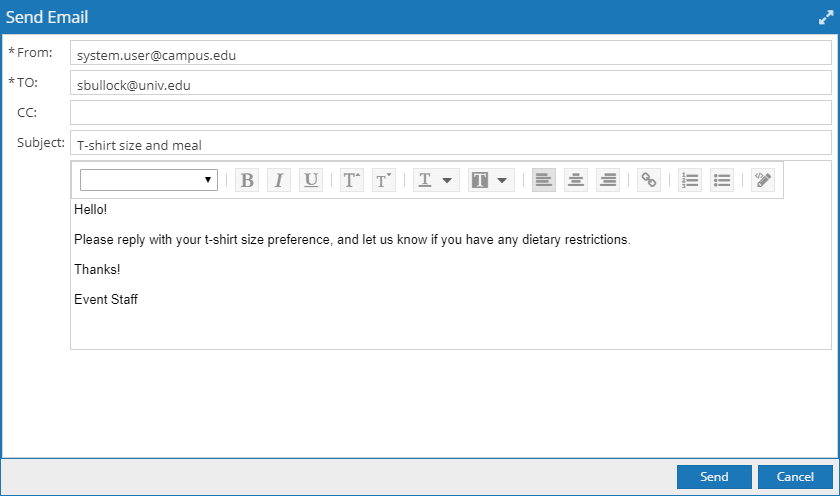Click the 'Please reply with your t-shirt' sentence
Image resolution: width=840 pixels, height=496 pixels.
(352, 239)
